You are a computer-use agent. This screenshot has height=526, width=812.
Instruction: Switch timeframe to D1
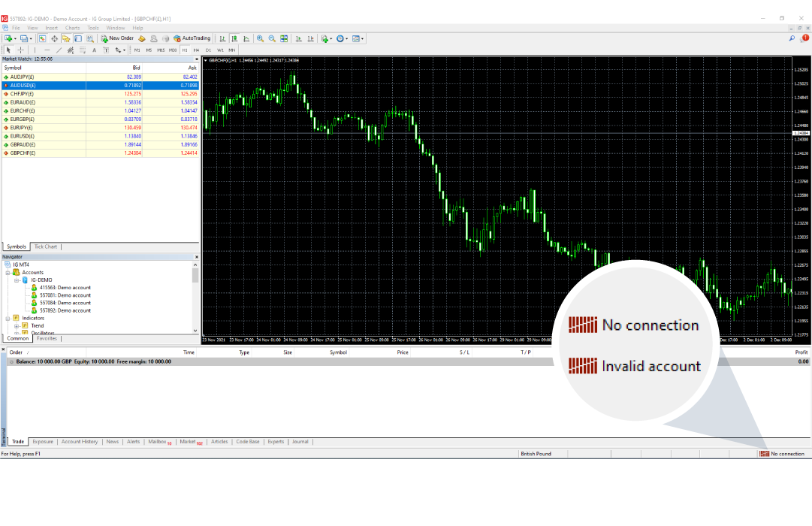(208, 50)
